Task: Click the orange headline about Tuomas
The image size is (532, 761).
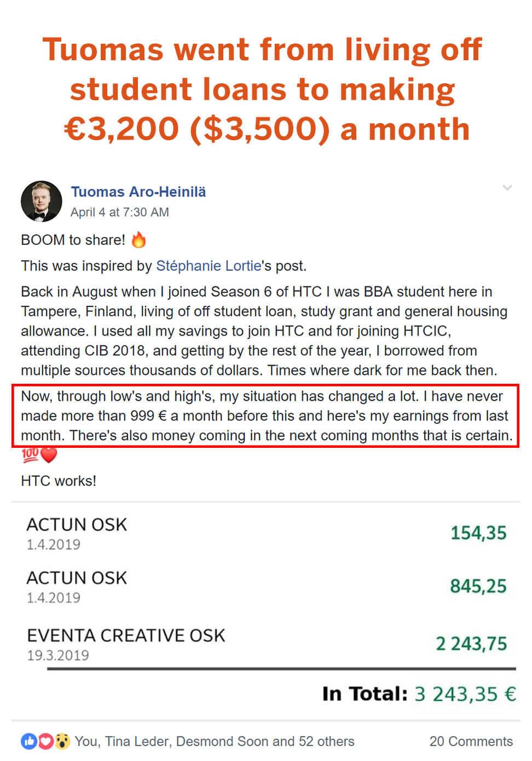Action: tap(263, 89)
